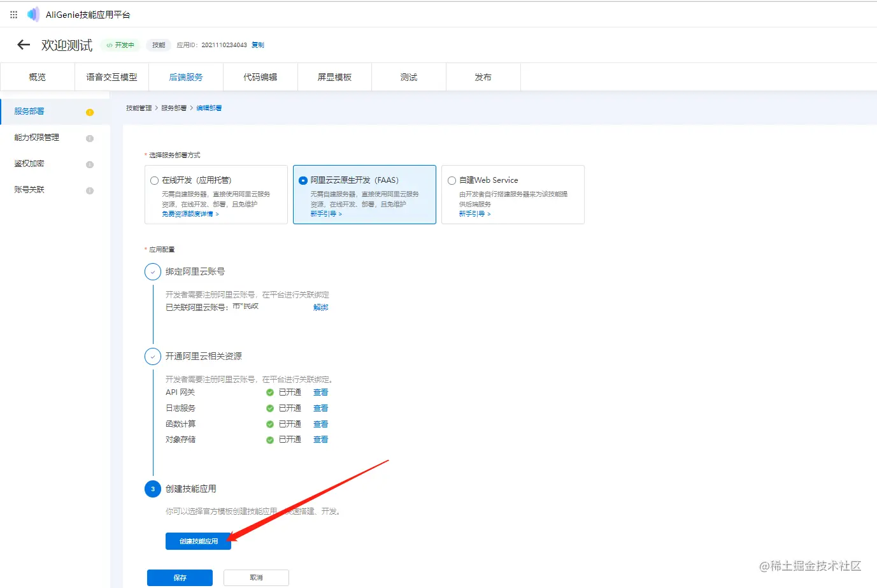Cancel editing with 取消

256,578
